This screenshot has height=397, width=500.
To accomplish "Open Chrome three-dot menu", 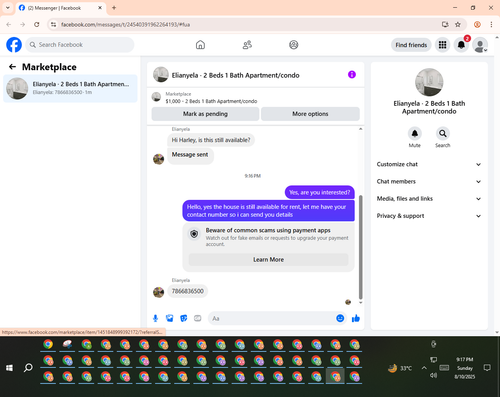I will coord(491,24).
